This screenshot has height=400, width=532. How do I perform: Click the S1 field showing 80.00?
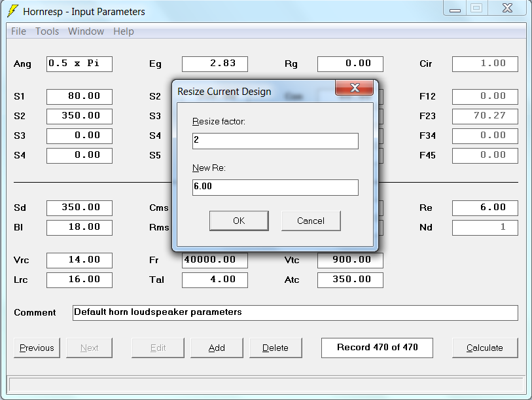79,97
